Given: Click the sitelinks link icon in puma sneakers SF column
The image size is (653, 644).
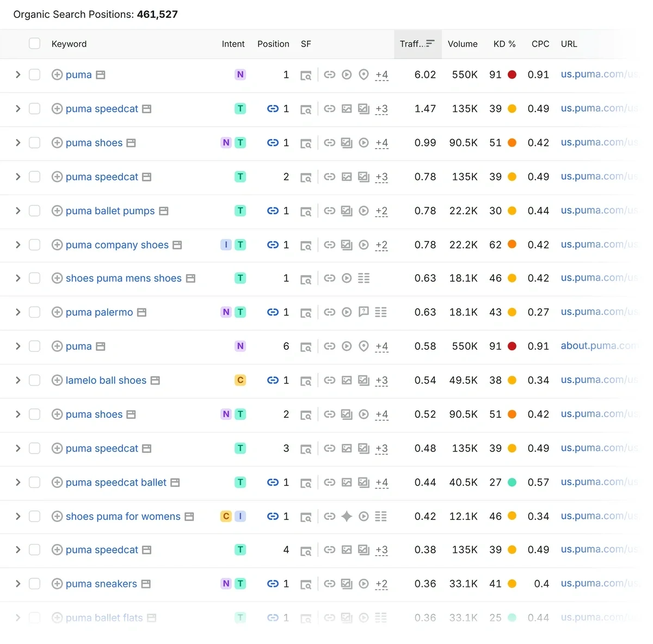Looking at the screenshot, I should (x=329, y=584).
